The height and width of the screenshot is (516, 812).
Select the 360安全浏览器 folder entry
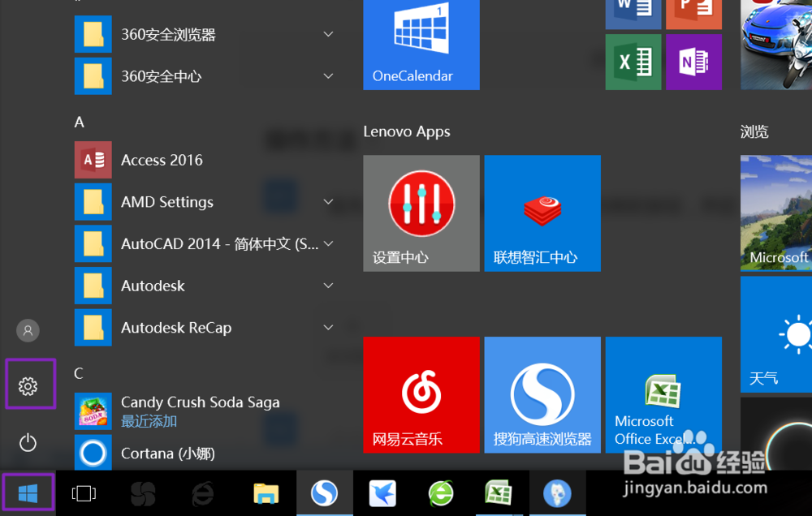pos(205,34)
